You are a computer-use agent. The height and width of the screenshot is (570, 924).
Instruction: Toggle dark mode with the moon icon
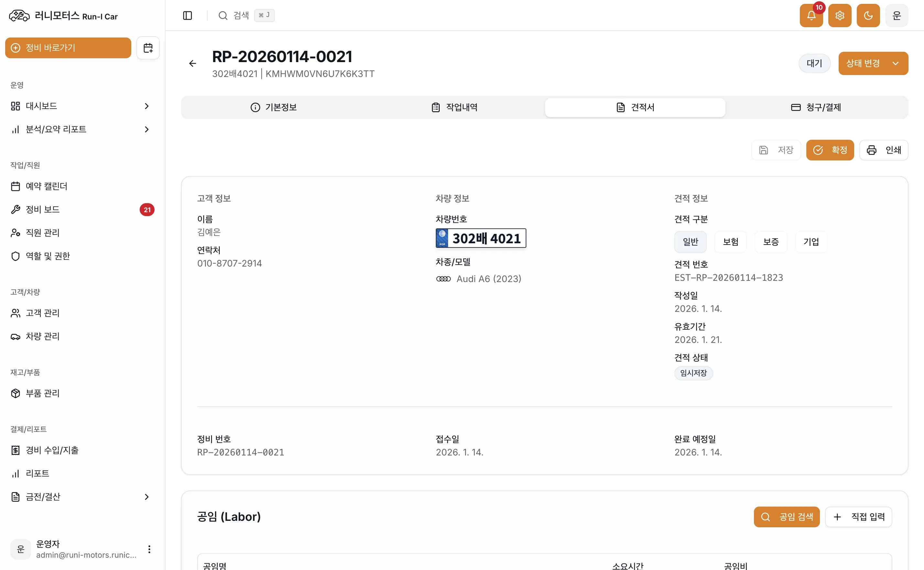coord(868,16)
